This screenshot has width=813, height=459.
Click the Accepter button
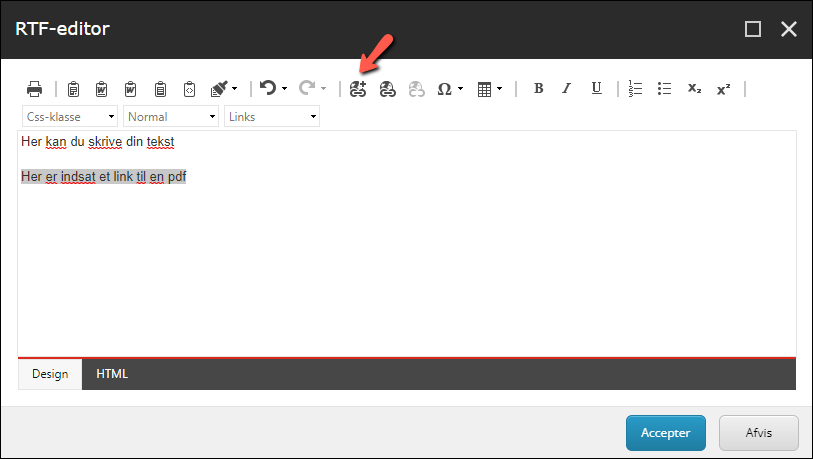666,433
